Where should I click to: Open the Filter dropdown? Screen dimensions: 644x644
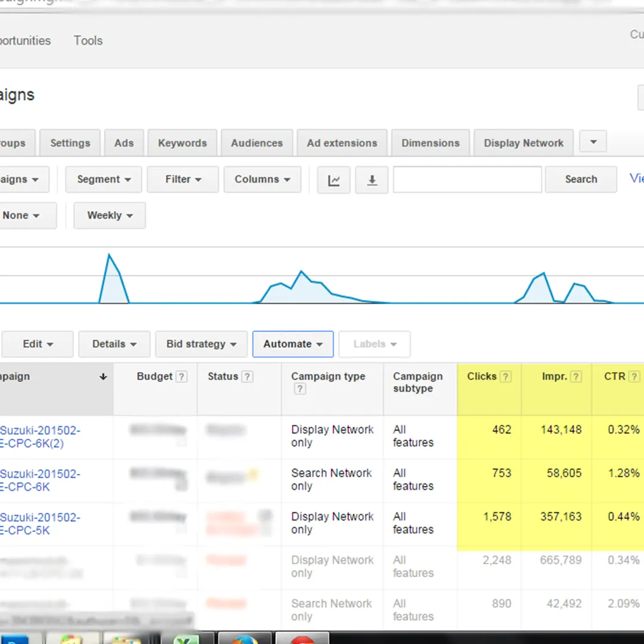pos(183,179)
